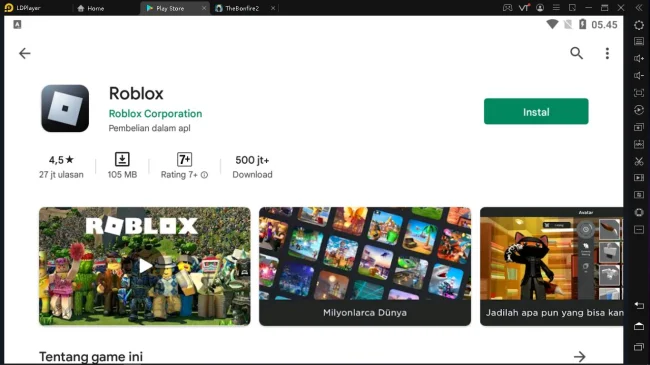Image resolution: width=650 pixels, height=365 pixels.
Task: Open the LDPlayer hamburger menu
Action: point(556,8)
